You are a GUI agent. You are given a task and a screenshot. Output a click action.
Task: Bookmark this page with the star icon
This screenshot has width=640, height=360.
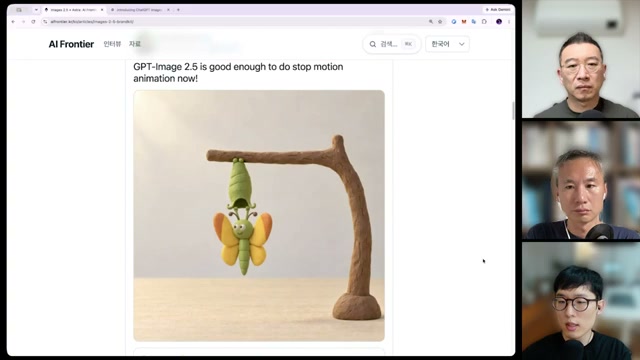pyautogui.click(x=440, y=22)
